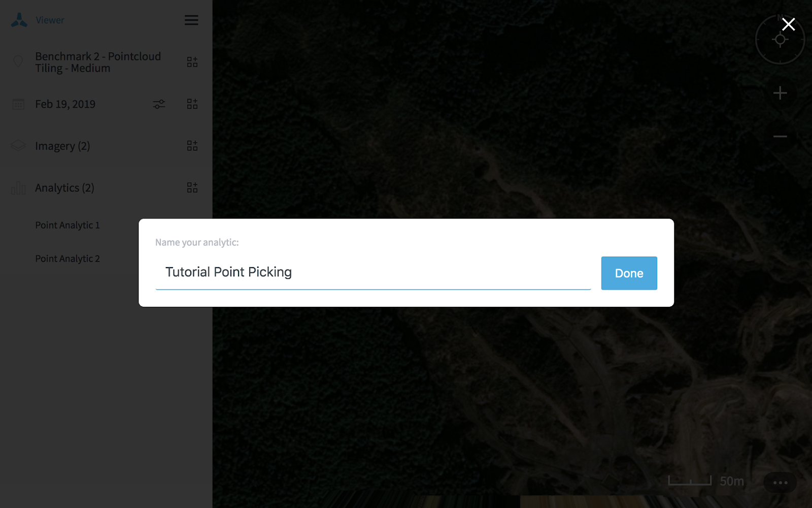The width and height of the screenshot is (812, 508).
Task: Click the location pin icon beside Benchmark 2
Action: click(18, 61)
